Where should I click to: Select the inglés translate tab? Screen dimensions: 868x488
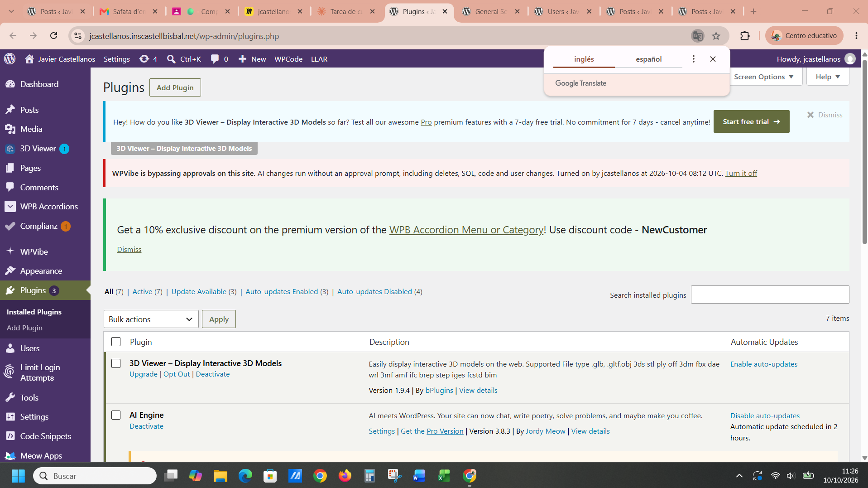point(584,59)
